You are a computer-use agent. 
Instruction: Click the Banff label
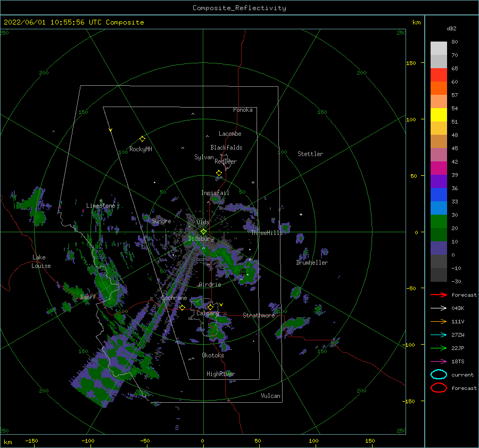coord(88,297)
